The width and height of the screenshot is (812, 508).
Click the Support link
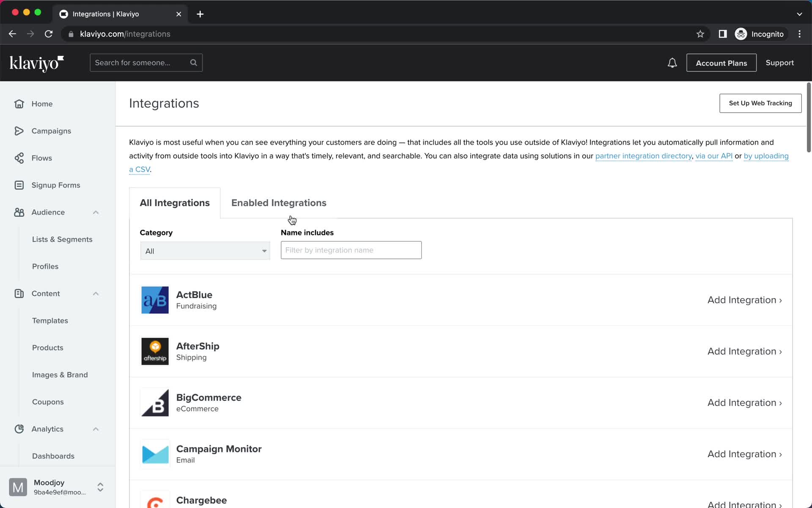(x=779, y=63)
